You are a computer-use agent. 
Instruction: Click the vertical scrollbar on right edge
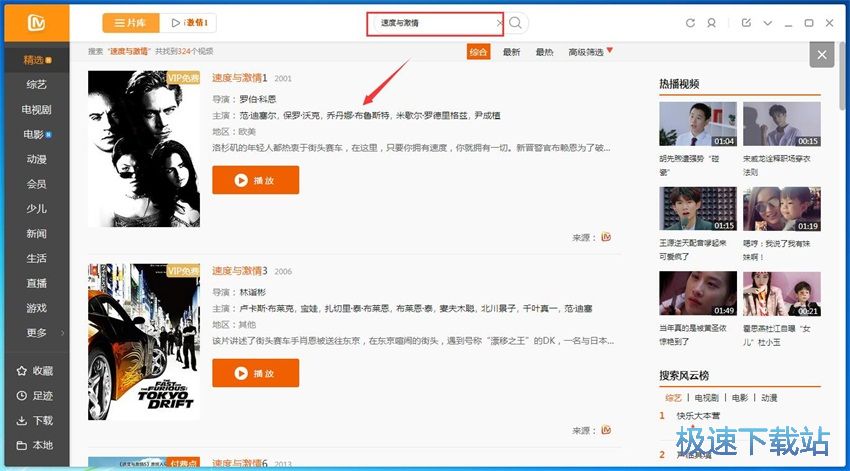pos(842,76)
